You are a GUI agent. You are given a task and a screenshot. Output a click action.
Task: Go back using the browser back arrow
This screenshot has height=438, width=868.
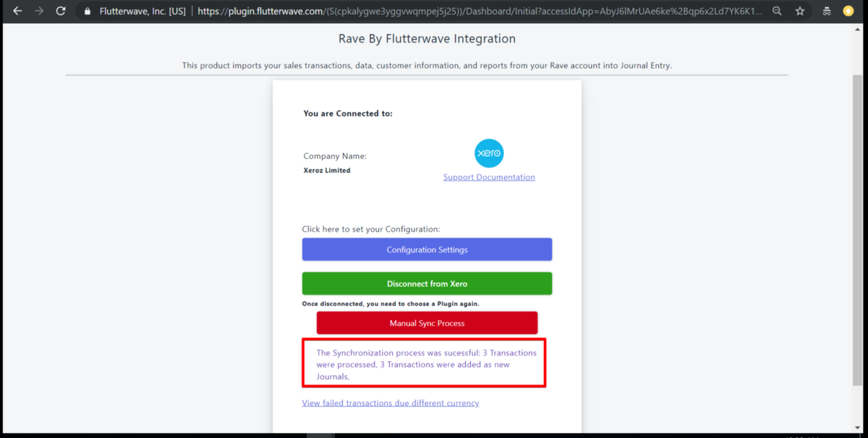(x=17, y=11)
